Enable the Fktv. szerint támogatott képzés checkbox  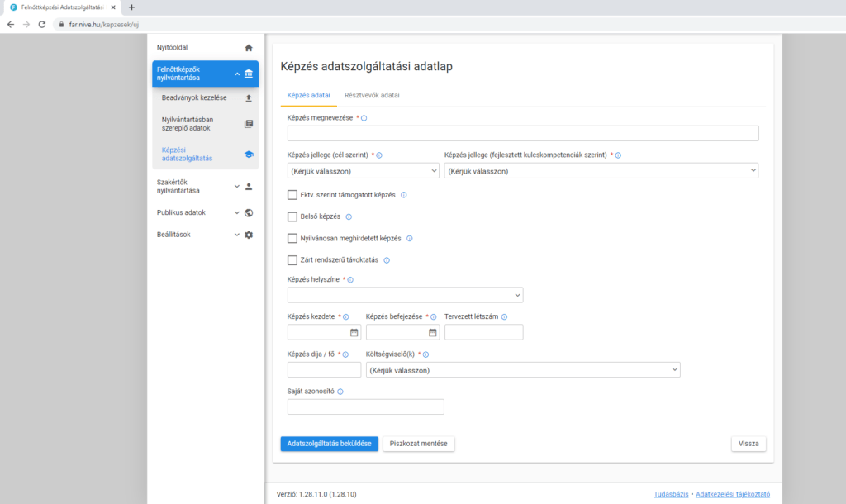[x=292, y=195]
